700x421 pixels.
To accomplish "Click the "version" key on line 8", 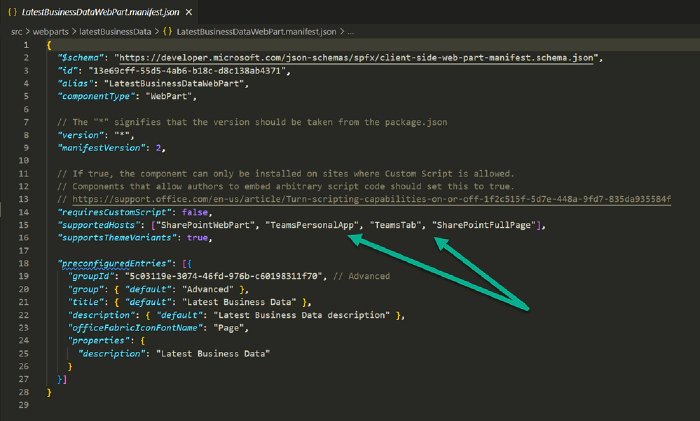I will [80, 135].
